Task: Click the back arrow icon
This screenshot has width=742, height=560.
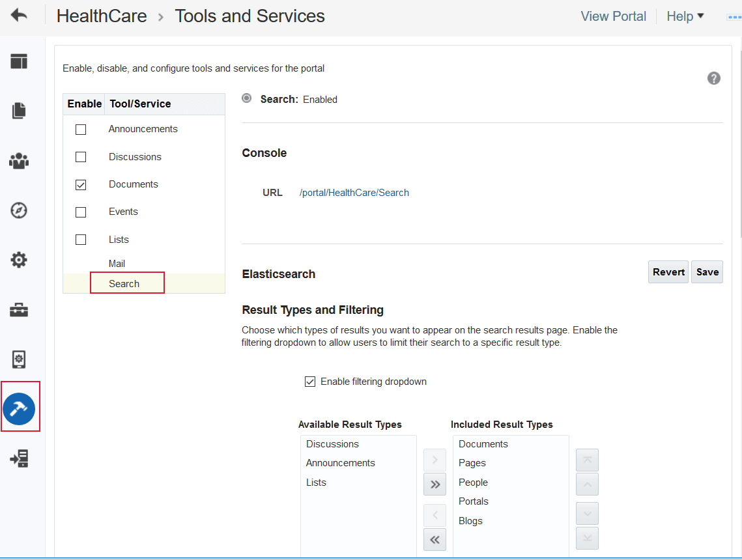Action: coord(19,15)
